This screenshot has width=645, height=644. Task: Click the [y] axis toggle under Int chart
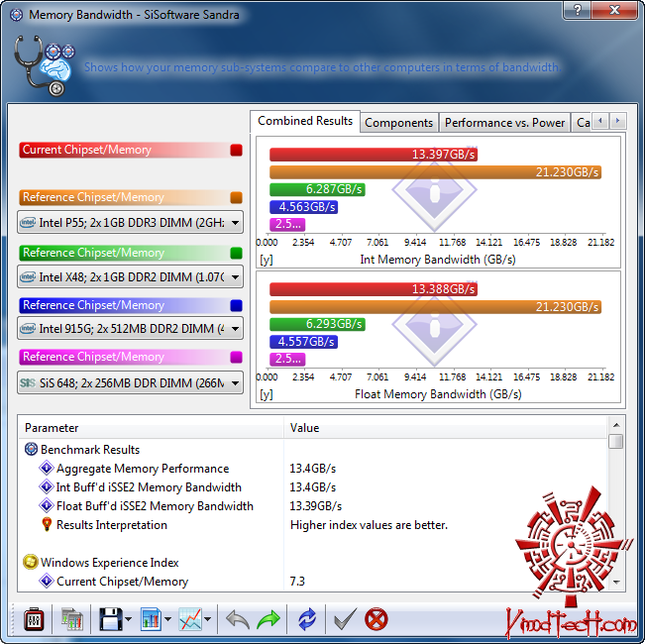[x=267, y=260]
